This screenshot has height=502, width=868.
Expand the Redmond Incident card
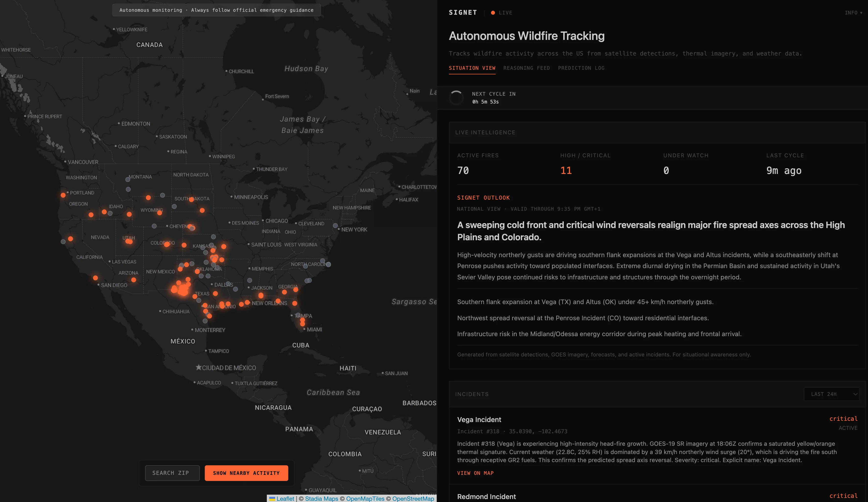(486, 496)
